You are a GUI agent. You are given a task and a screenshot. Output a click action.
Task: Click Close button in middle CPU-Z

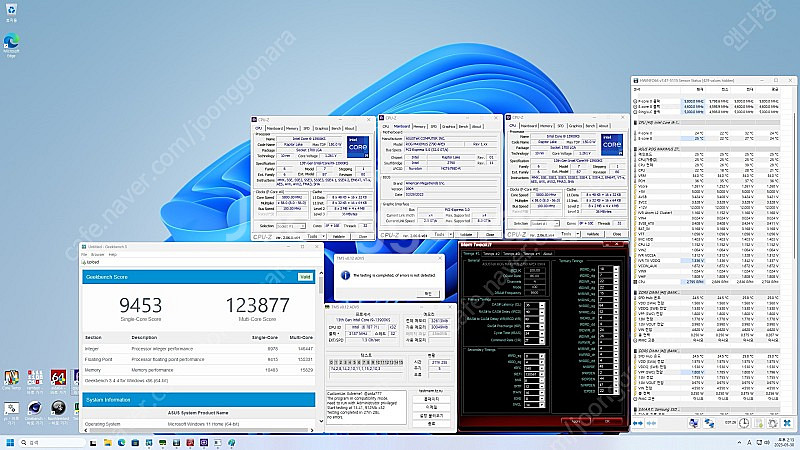(x=490, y=234)
